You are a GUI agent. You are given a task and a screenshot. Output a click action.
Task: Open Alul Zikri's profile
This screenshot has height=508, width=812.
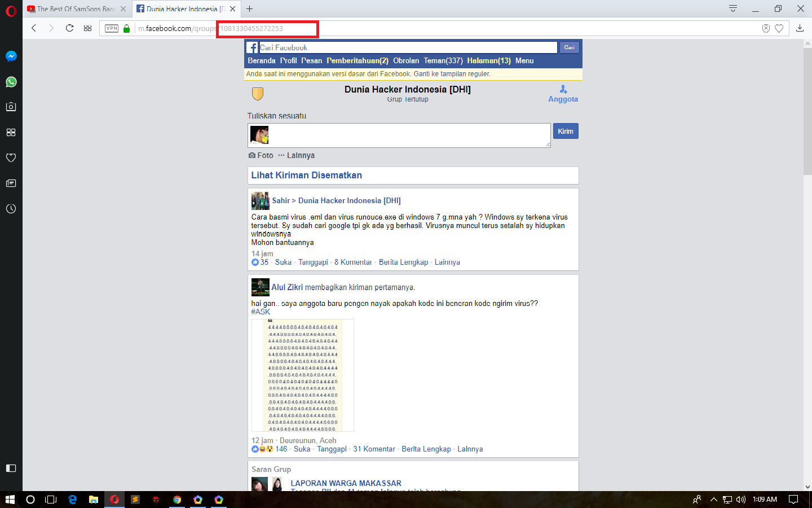tap(287, 287)
